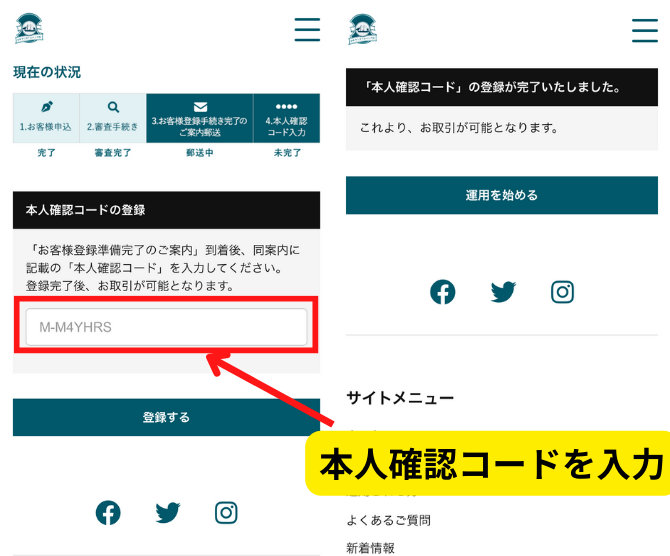Open hamburger menu on code registration screen

[307, 30]
